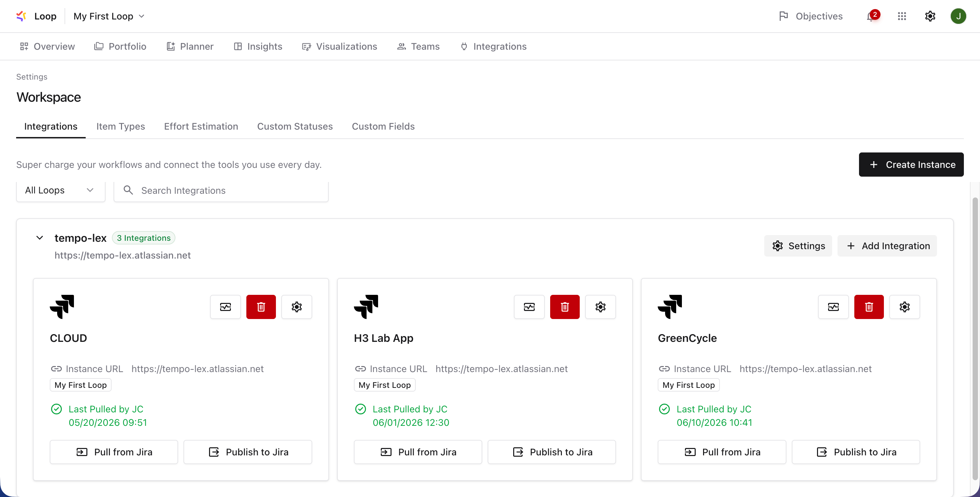Open Objectives from the top bar
The image size is (980, 497).
click(x=811, y=16)
